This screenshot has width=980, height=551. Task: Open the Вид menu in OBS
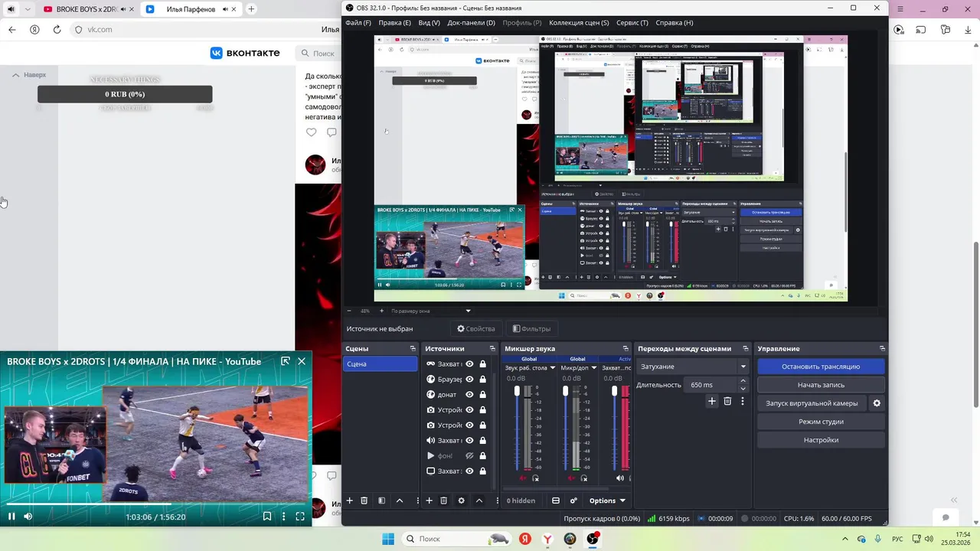[429, 23]
